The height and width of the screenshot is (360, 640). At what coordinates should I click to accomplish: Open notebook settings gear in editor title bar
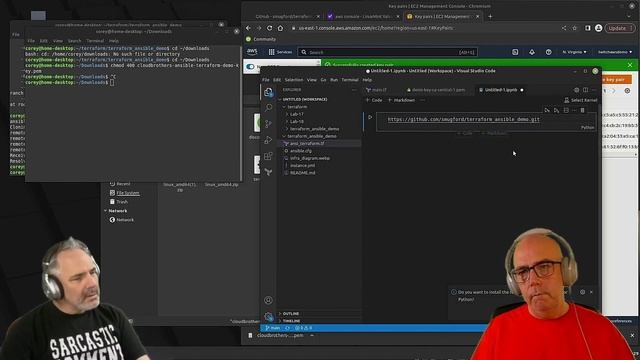pos(576,90)
